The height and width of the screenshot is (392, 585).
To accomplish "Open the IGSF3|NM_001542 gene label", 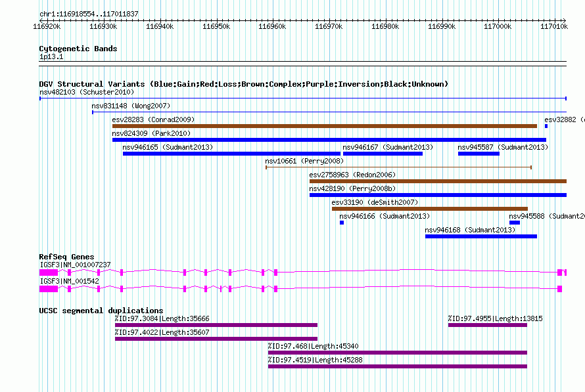I will coord(70,281).
